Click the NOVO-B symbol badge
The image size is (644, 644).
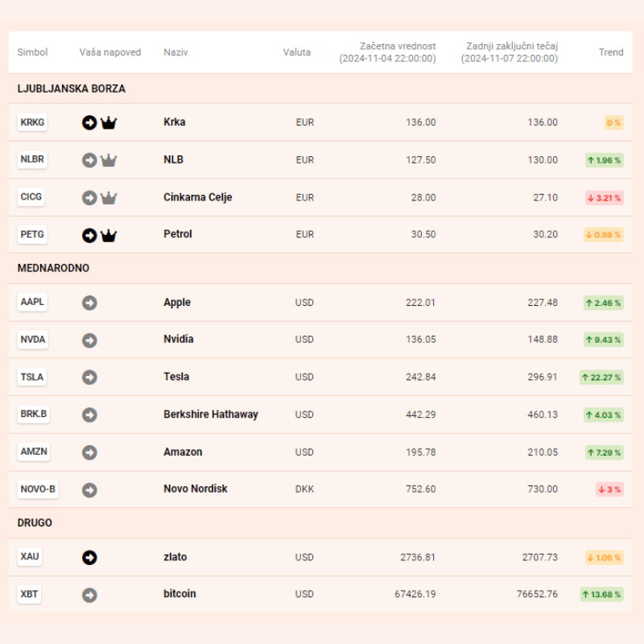pyautogui.click(x=38, y=489)
